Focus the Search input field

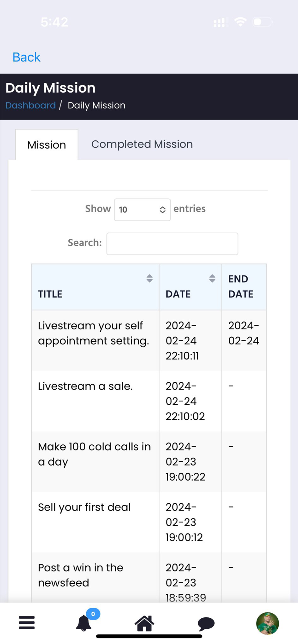pyautogui.click(x=172, y=244)
